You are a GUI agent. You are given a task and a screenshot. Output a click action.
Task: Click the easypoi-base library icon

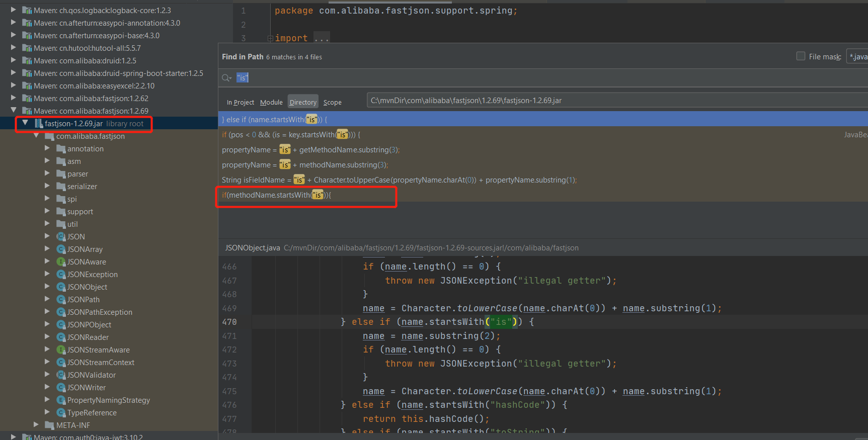click(27, 35)
